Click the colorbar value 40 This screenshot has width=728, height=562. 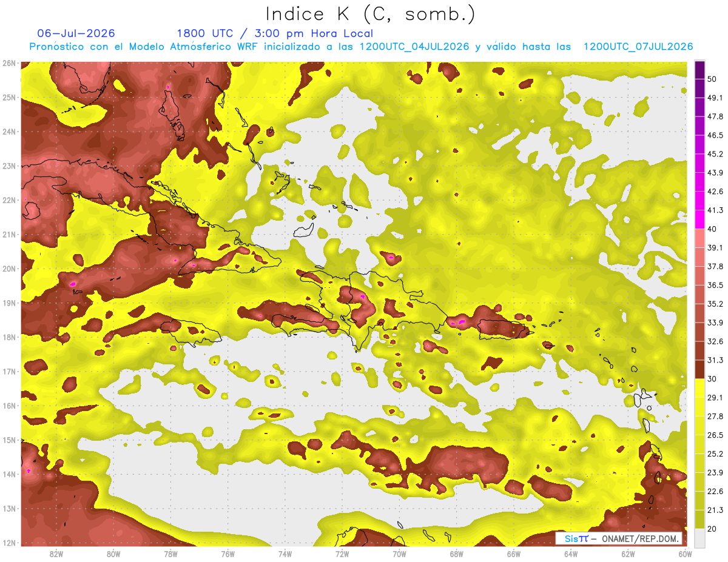click(712, 229)
